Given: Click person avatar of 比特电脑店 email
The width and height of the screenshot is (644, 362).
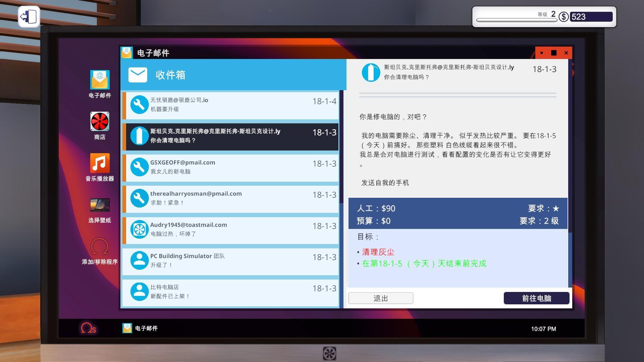Looking at the screenshot, I should point(139,292).
